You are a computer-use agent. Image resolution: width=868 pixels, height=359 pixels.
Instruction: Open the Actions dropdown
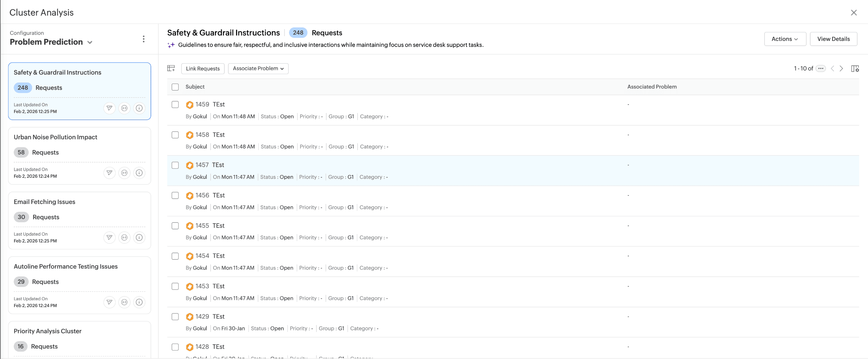point(785,39)
